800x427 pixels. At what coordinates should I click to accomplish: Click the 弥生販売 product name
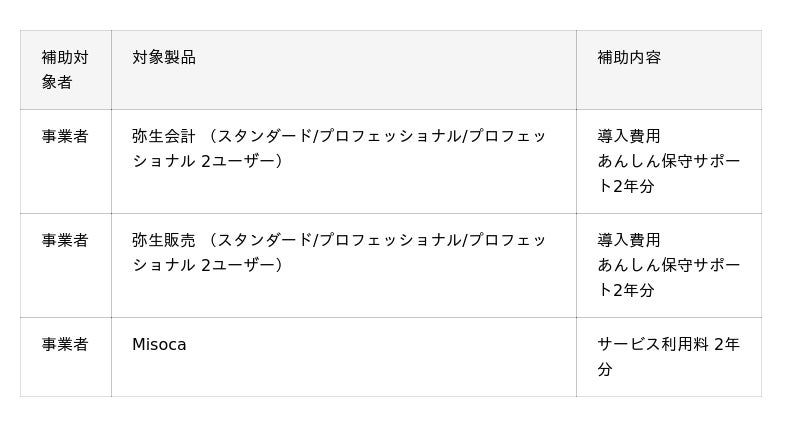pyautogui.click(x=164, y=240)
